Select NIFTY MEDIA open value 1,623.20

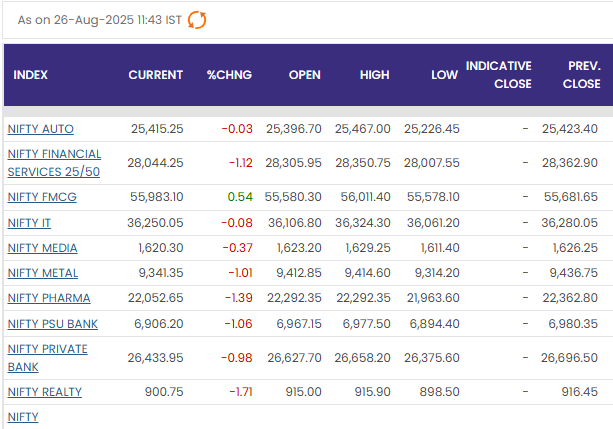[x=299, y=248]
